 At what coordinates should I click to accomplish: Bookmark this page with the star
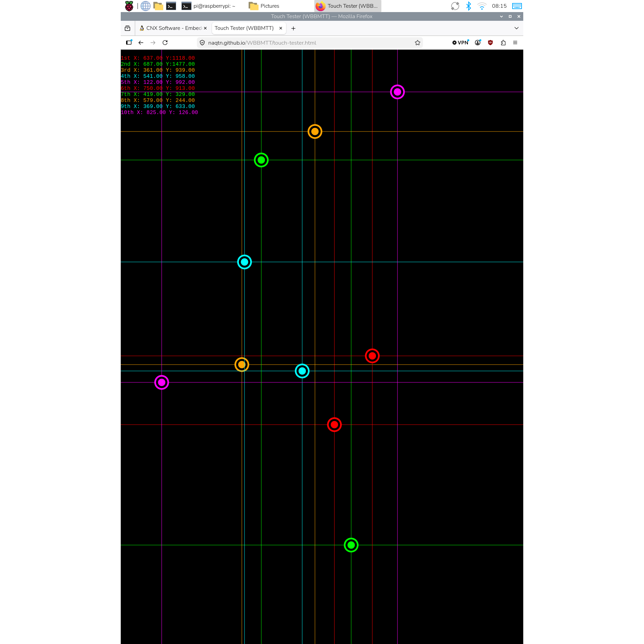pos(418,43)
